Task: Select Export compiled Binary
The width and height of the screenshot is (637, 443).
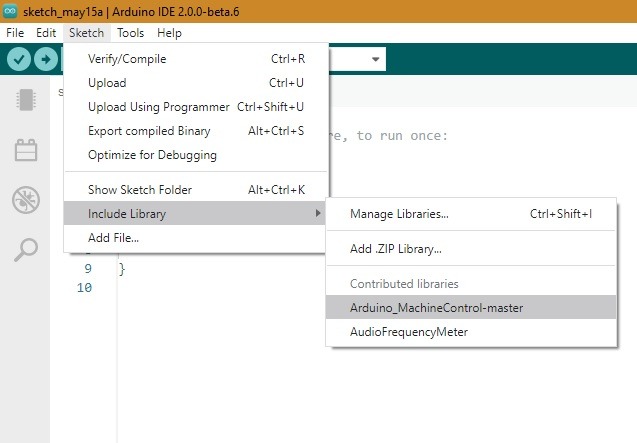Action: point(196,131)
